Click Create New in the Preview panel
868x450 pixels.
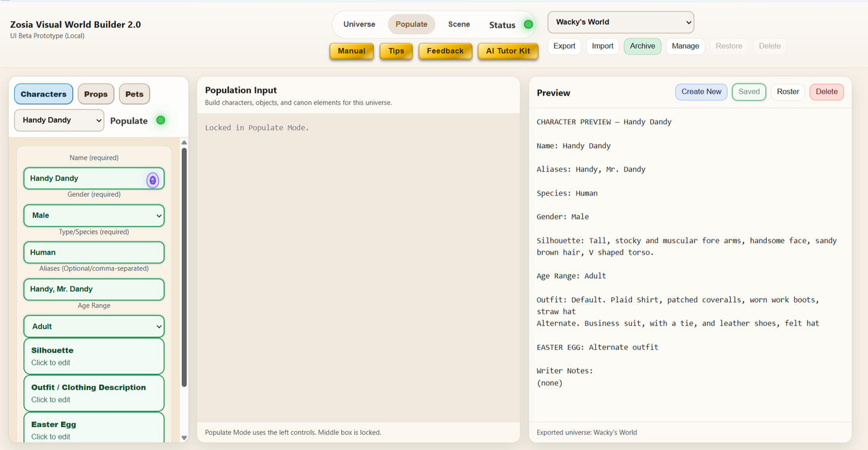click(x=701, y=91)
